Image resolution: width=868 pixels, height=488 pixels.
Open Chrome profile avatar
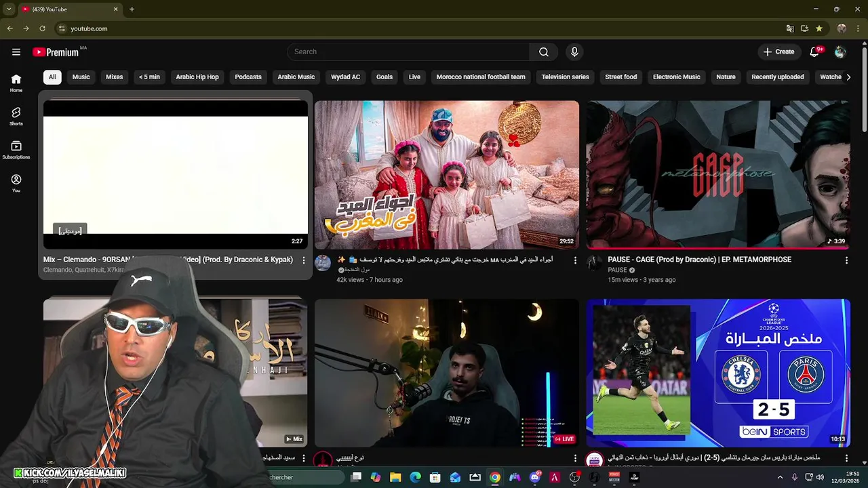pos(842,28)
